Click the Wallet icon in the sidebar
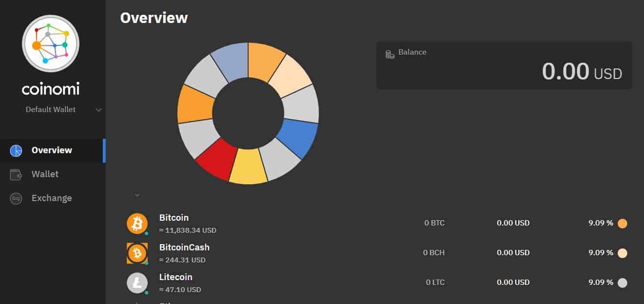644x304 pixels. [16, 175]
